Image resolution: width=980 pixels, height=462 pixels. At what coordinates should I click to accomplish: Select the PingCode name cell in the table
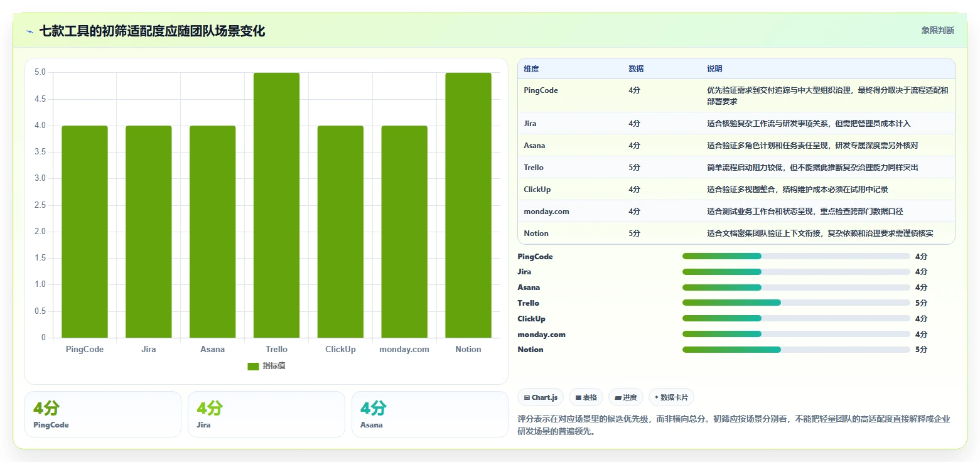click(x=541, y=90)
